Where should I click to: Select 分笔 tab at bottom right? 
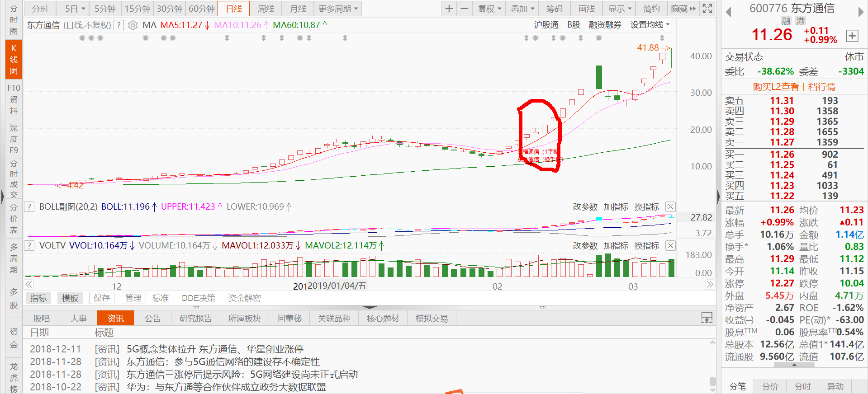(x=738, y=386)
